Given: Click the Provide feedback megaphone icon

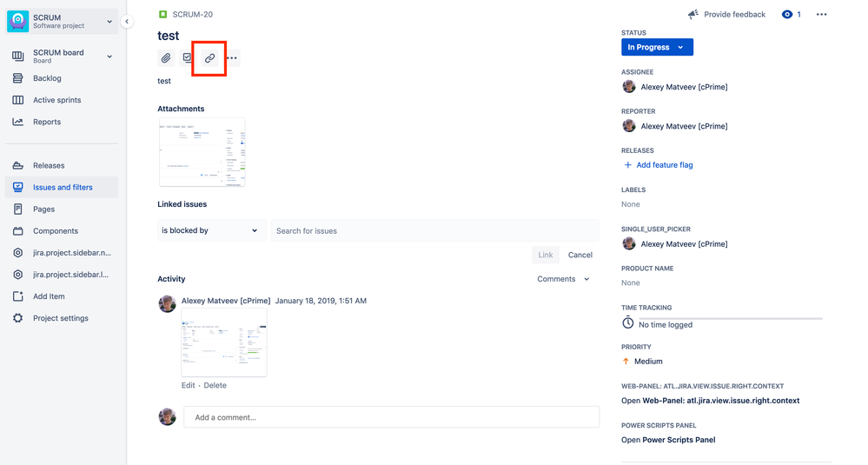Looking at the screenshot, I should pos(693,15).
